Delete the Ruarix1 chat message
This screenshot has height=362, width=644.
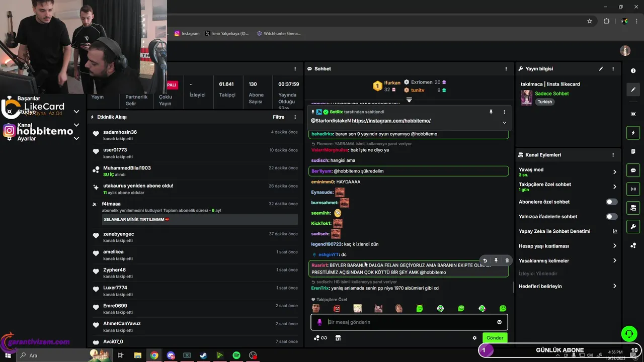[507, 260]
